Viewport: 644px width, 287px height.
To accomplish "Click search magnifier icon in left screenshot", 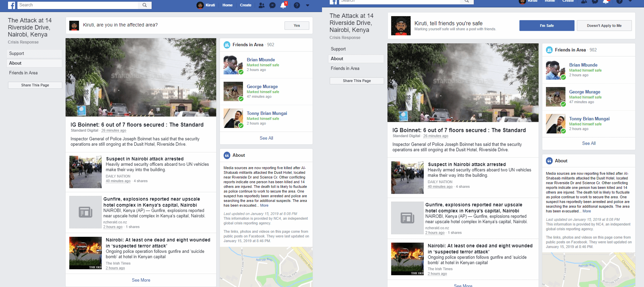I will [x=145, y=5].
